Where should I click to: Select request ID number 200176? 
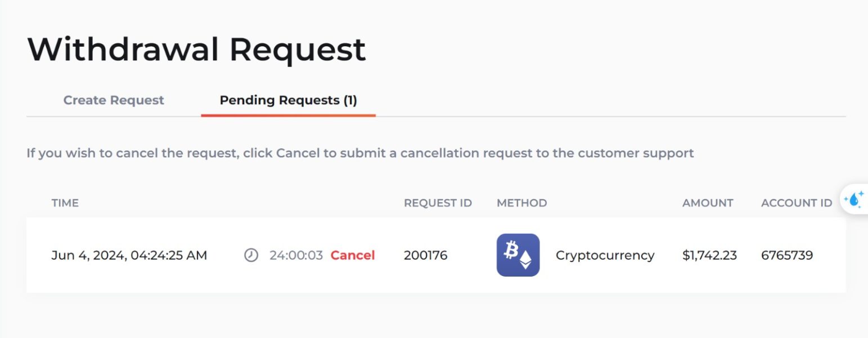426,255
